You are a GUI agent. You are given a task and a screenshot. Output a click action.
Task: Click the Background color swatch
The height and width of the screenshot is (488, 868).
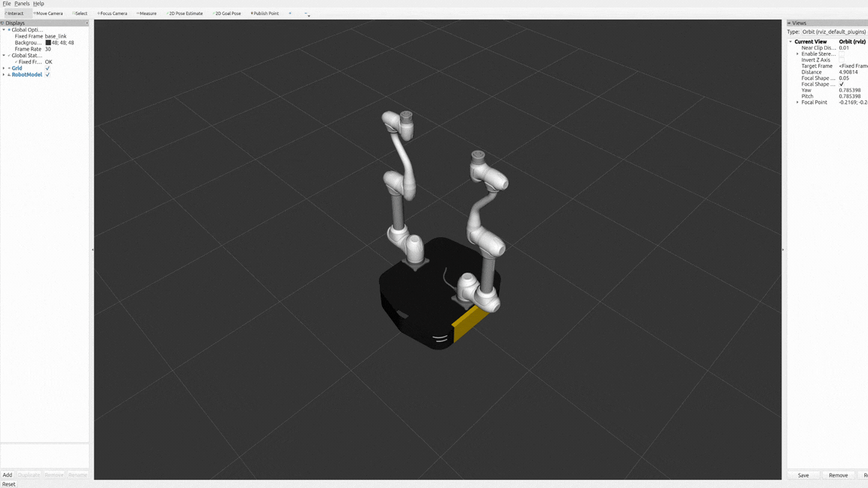[48, 43]
